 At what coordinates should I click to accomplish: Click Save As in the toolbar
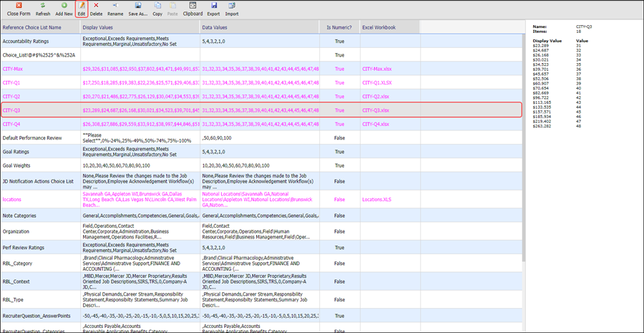coord(137,9)
